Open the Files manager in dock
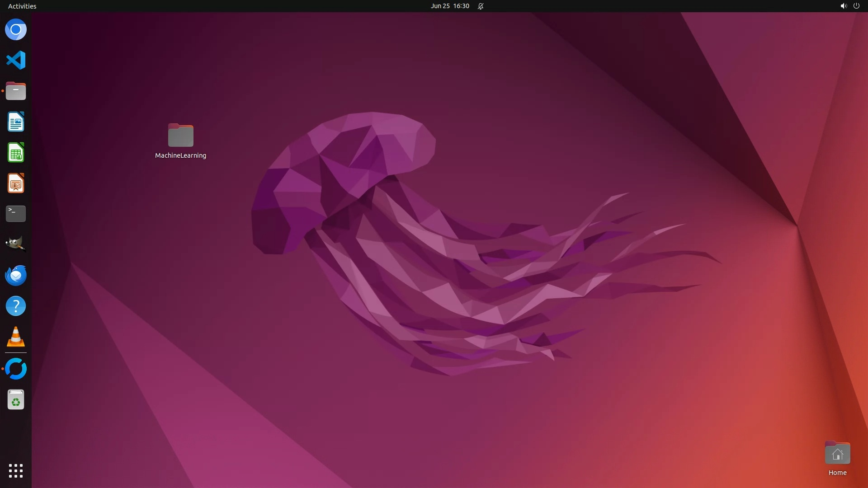Screen dimensions: 868x488 pos(16,91)
